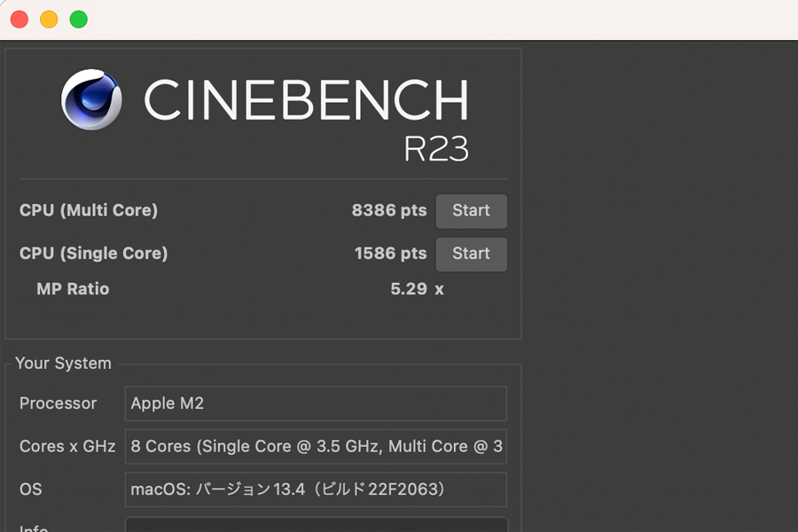Click the Cores x GHz label
Screen dimensions: 798x532
67,447
